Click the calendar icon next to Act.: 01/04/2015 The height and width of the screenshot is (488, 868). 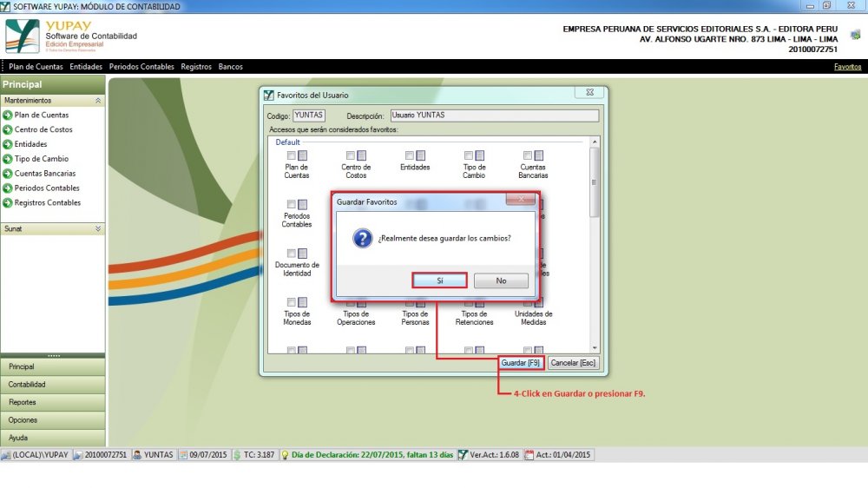(x=529, y=455)
